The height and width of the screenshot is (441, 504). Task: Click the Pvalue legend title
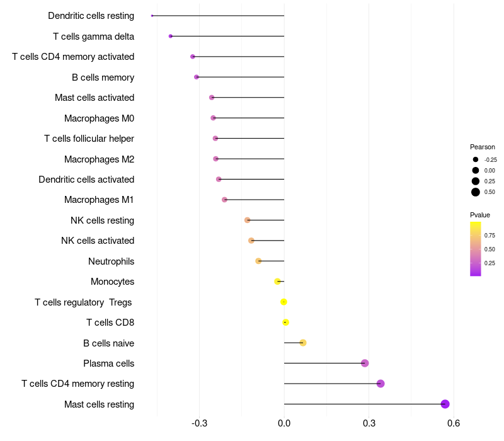pyautogui.click(x=480, y=215)
